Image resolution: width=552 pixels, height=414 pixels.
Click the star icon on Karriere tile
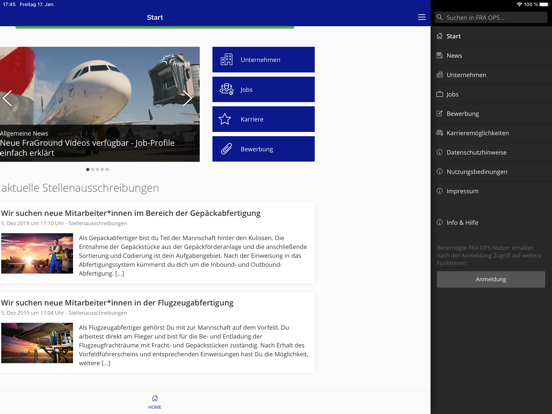click(x=225, y=119)
